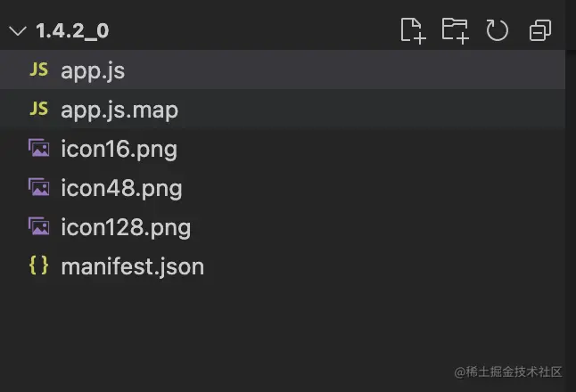Open icon16.png in the explorer
This screenshot has width=576, height=392.
pyautogui.click(x=119, y=149)
